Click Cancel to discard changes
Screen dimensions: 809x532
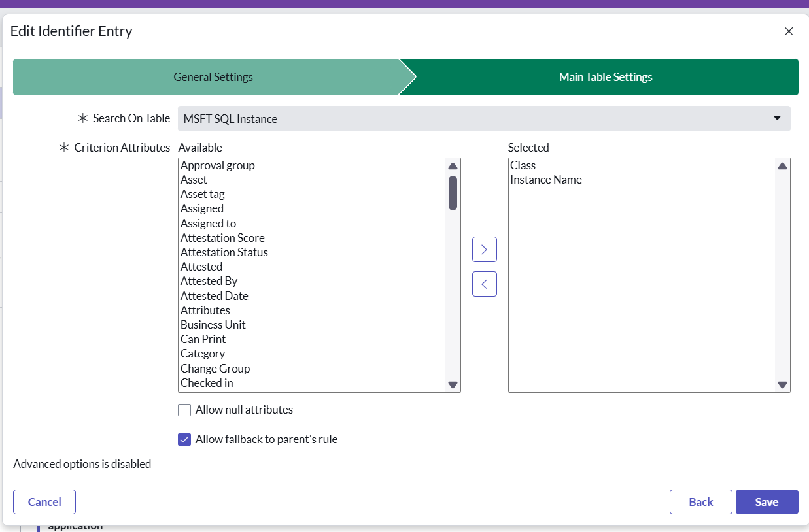point(44,501)
